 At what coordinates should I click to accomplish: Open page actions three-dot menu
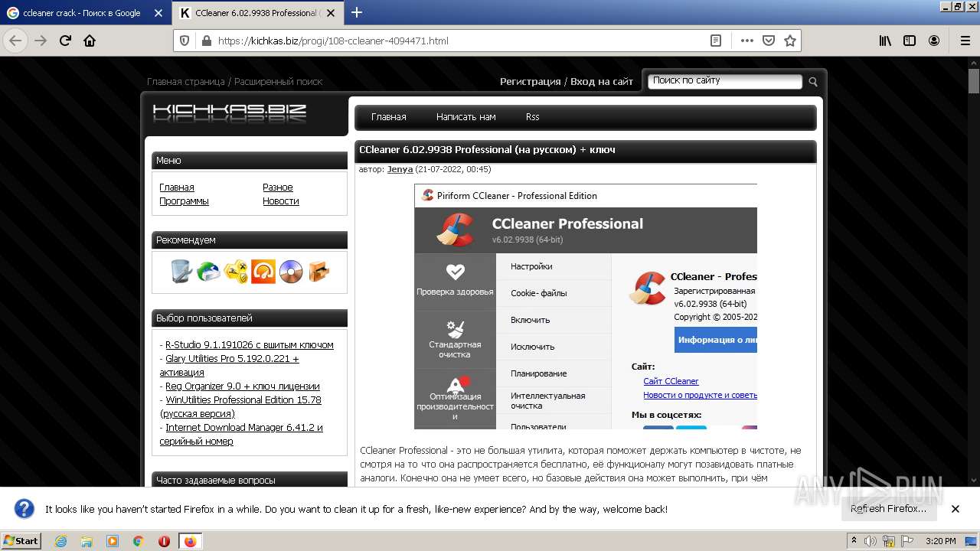pyautogui.click(x=747, y=41)
